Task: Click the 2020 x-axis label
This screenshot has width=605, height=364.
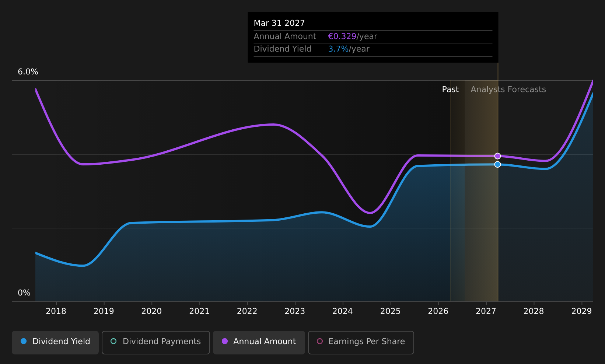Action: 151,311
